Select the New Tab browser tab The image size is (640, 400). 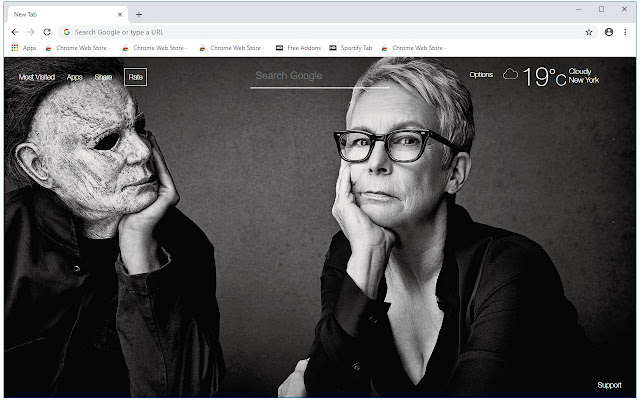[67, 15]
